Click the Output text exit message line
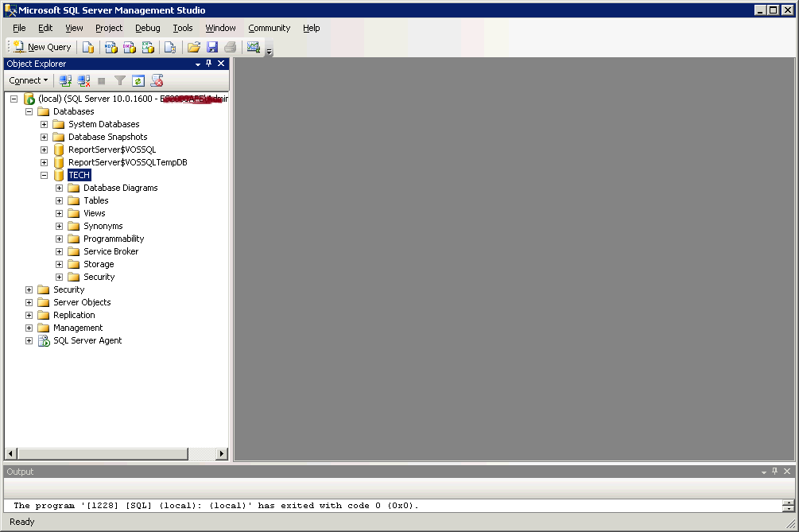Image resolution: width=799 pixels, height=532 pixels. pos(216,506)
